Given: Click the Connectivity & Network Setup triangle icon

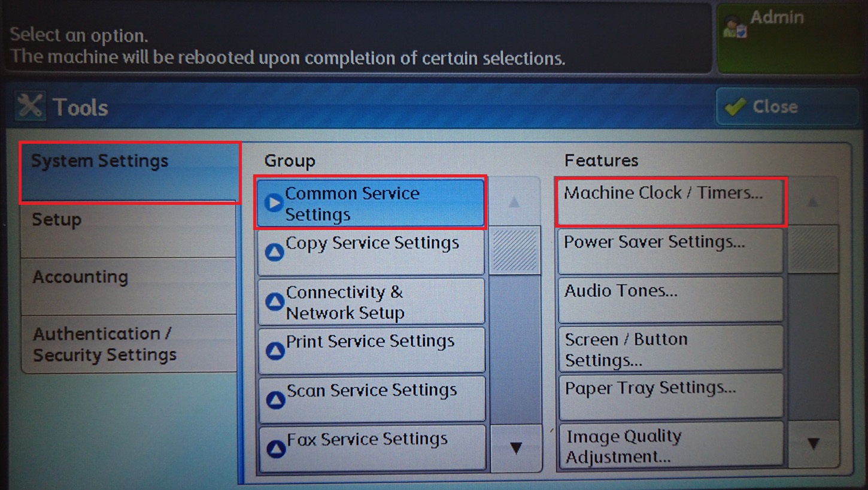Looking at the screenshot, I should (274, 301).
